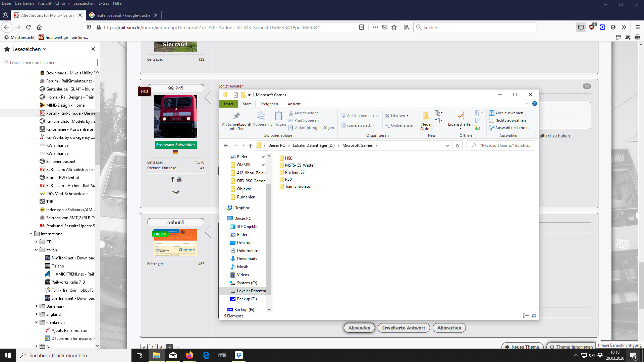Viewport: 644px width, 362px height.
Task: Click the Erweiterte Antwort button
Action: point(404,328)
